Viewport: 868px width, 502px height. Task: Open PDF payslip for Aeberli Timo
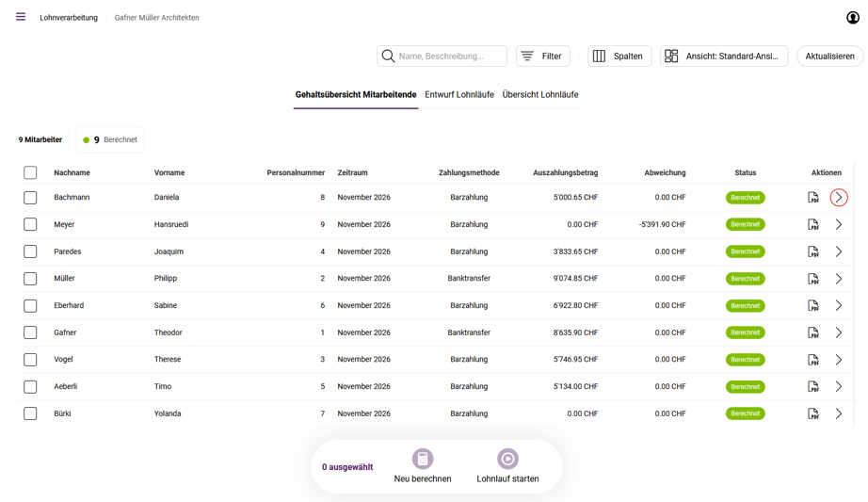click(x=812, y=387)
